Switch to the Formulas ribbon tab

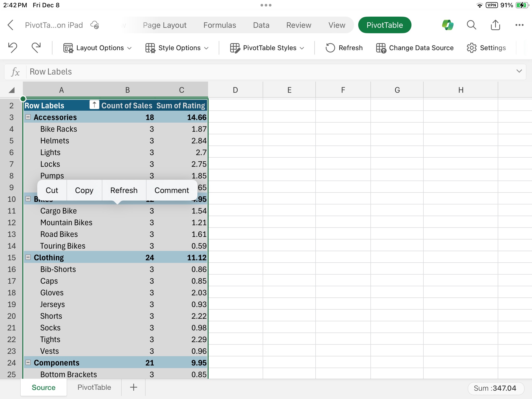[x=220, y=25]
